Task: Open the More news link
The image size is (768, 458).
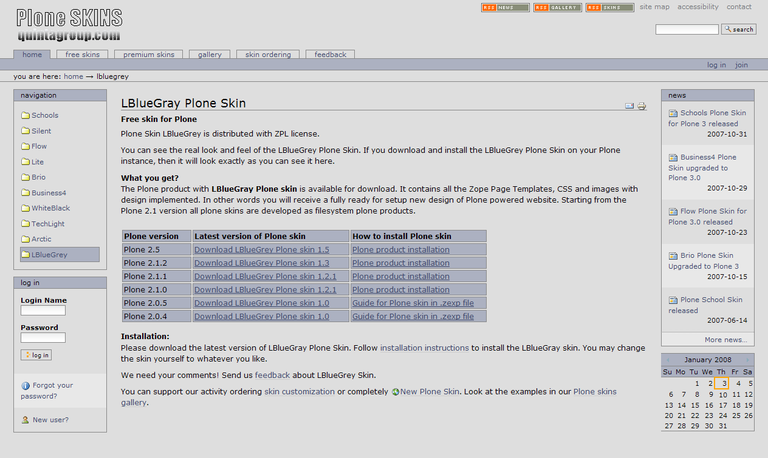Action: pyautogui.click(x=723, y=339)
